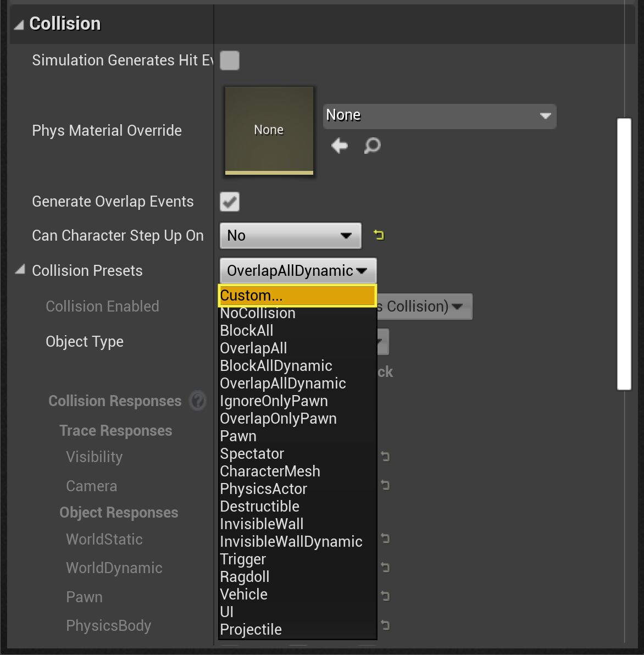
Task: Select the BlockAllDynamic preset
Action: [x=276, y=366]
